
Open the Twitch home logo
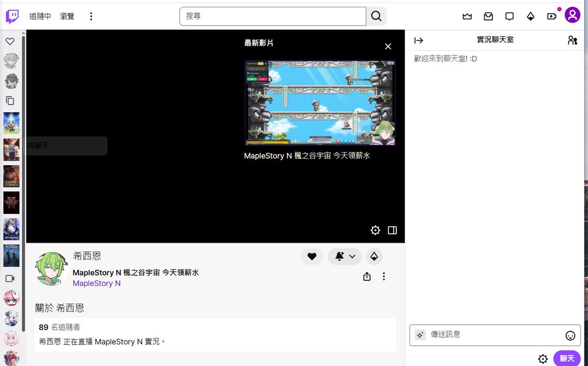pos(12,16)
